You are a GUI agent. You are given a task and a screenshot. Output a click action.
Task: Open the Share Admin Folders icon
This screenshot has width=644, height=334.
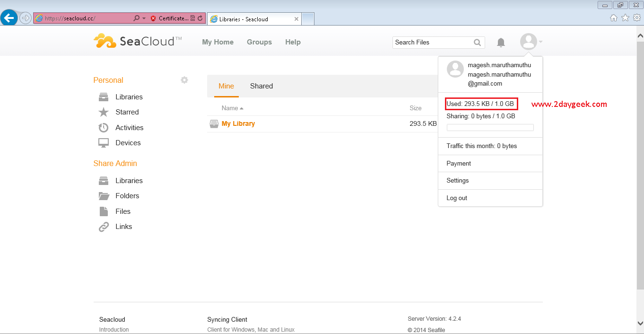(104, 196)
